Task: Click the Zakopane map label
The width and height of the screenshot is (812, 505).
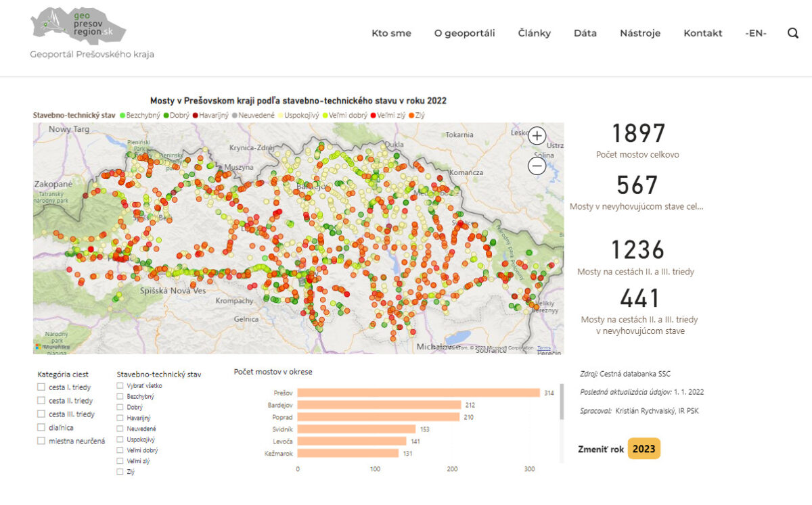Action: point(53,184)
